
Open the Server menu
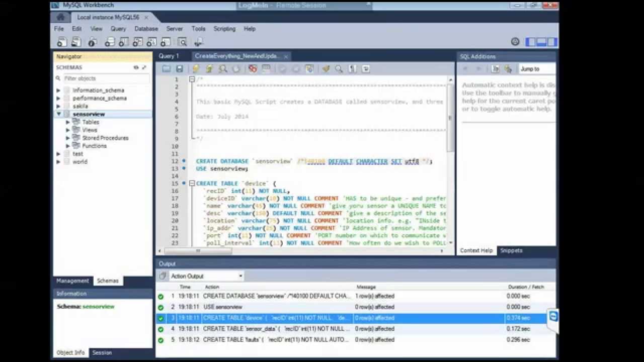[x=175, y=29]
